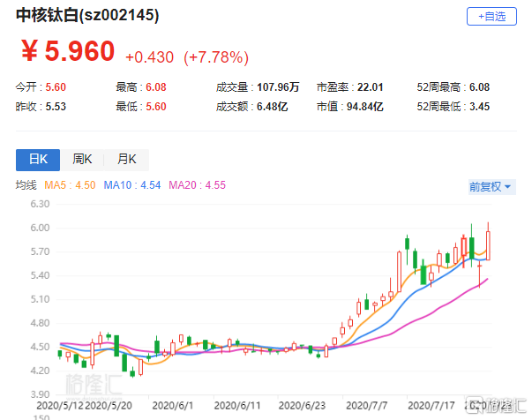Viewport: 532px width, 420px height.
Task: Switch to the 周K weekly chart tab
Action: pos(82,160)
